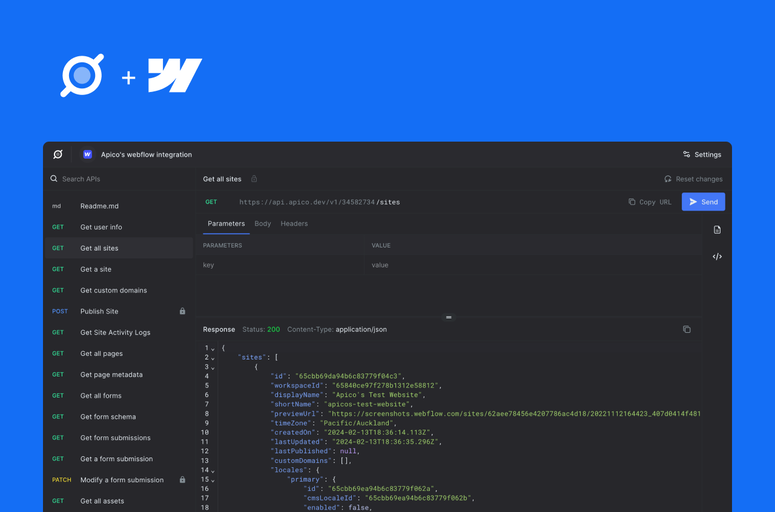775x512 pixels.
Task: Click the "lastPublished" null value
Action: [348, 451]
